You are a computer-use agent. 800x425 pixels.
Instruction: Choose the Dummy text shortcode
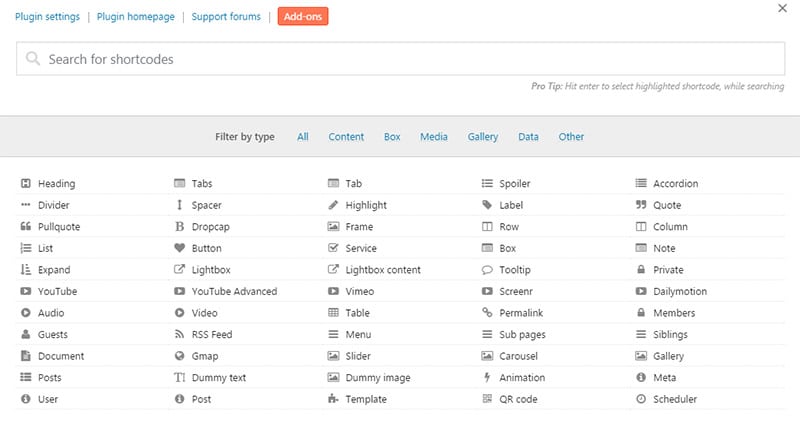point(218,378)
